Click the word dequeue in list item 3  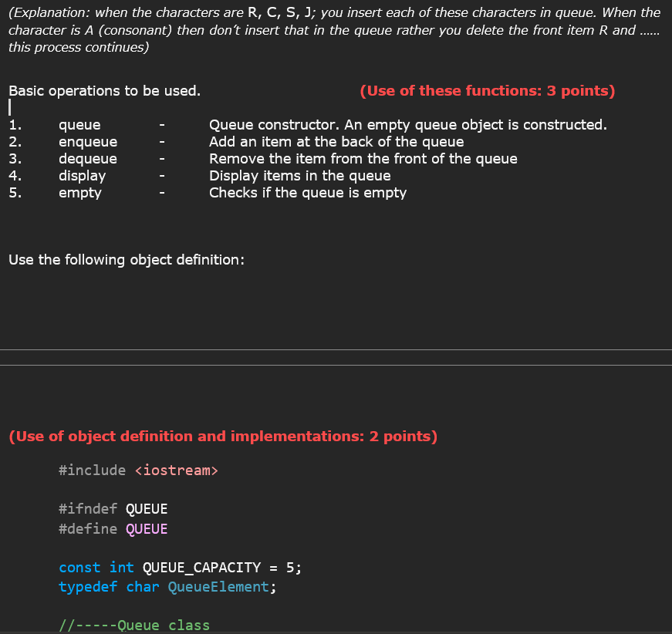[x=87, y=158]
